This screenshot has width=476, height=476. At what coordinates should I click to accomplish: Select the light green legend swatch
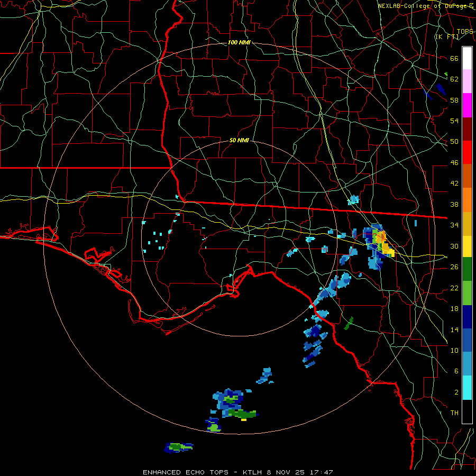point(467,293)
